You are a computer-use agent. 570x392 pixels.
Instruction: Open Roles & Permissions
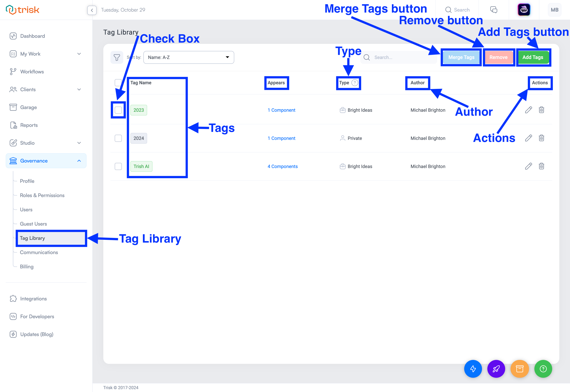click(x=42, y=195)
